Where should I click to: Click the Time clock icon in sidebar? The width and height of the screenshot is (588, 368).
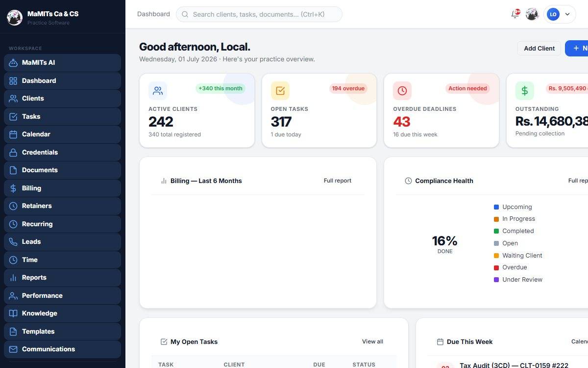(13, 260)
